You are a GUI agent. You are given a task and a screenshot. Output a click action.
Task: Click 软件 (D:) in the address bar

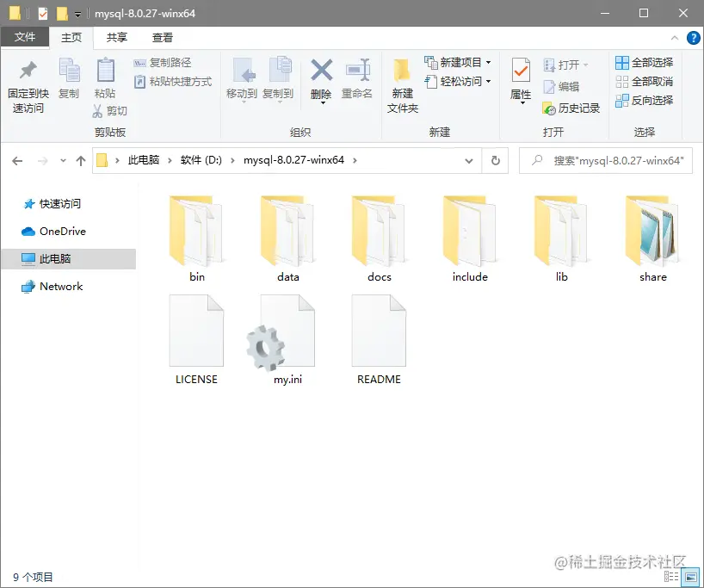pos(201,160)
